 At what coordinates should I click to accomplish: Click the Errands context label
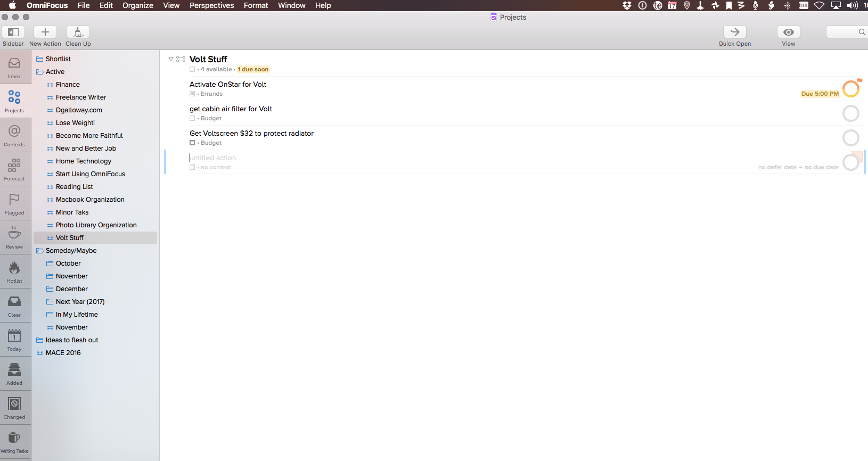tap(211, 94)
